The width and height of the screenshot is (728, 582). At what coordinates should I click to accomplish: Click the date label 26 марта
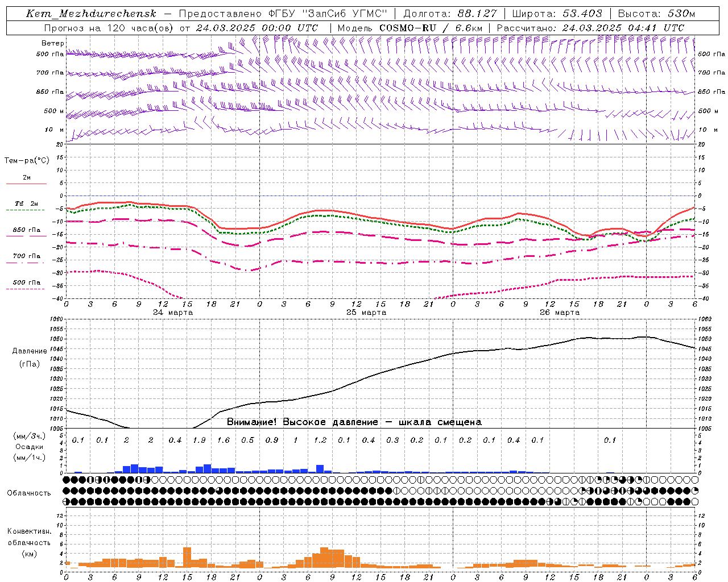coord(560,313)
